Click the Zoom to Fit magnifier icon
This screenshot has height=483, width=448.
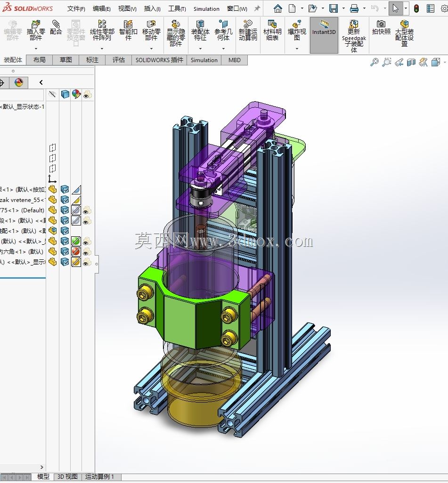click(375, 62)
